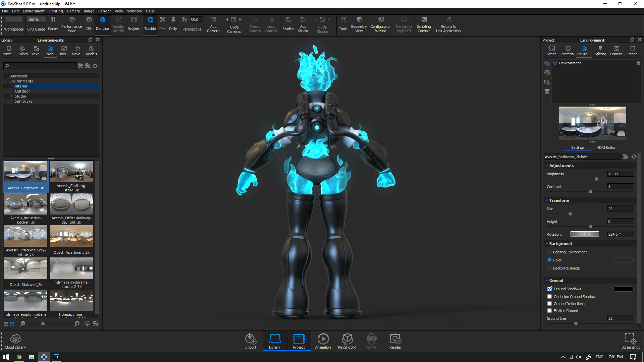The image size is (644, 362).
Task: Switch to the HDRI Editor tab
Action: pos(606,147)
